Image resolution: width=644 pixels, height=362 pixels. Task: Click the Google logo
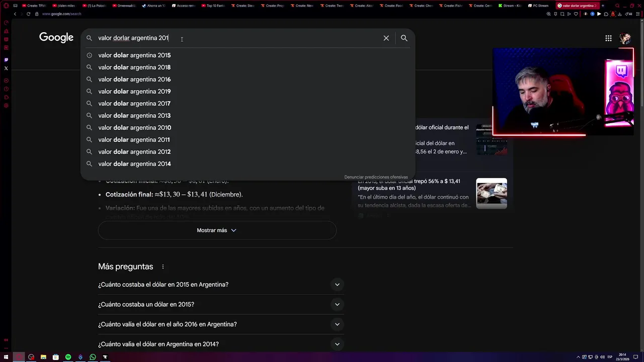[56, 38]
